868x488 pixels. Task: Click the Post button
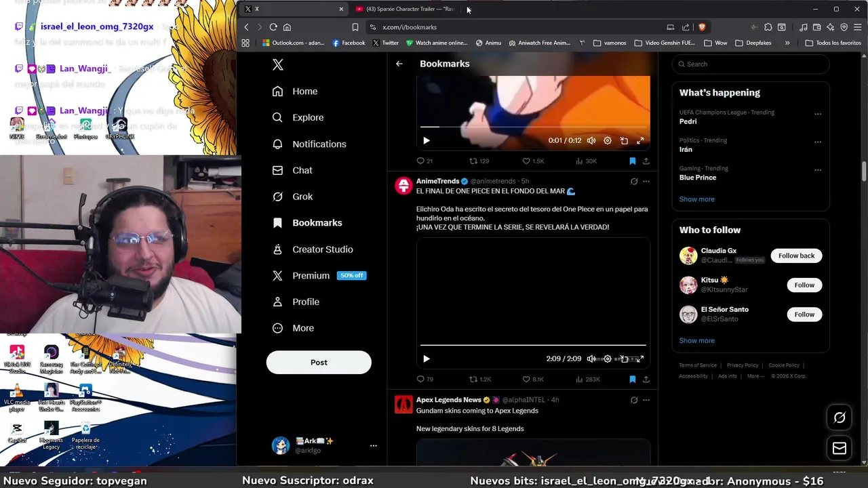point(319,363)
